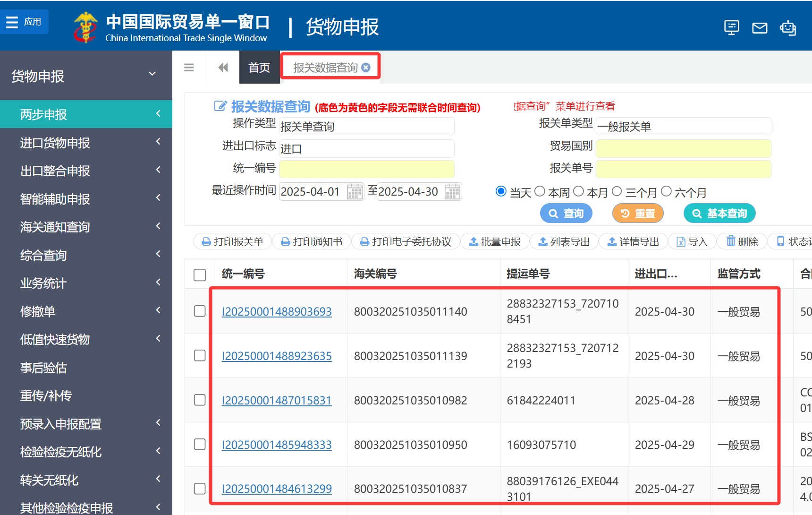
Task: Open calendar for end date 2025-04-30
Action: (x=452, y=191)
